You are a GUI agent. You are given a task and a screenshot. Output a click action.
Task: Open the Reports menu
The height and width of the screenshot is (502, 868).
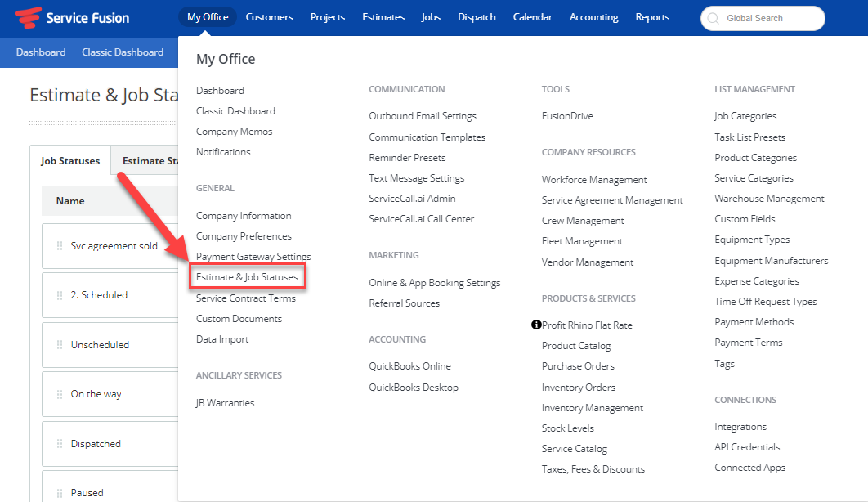pos(652,17)
